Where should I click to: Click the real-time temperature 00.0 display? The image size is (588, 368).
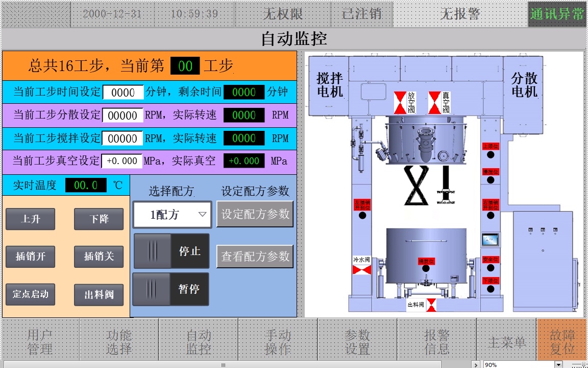click(x=86, y=185)
